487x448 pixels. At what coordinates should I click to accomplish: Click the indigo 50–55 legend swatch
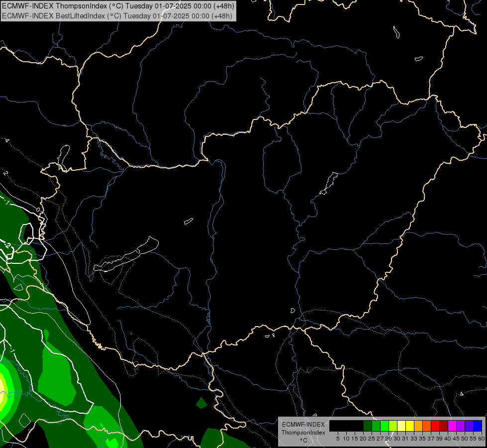click(x=469, y=426)
